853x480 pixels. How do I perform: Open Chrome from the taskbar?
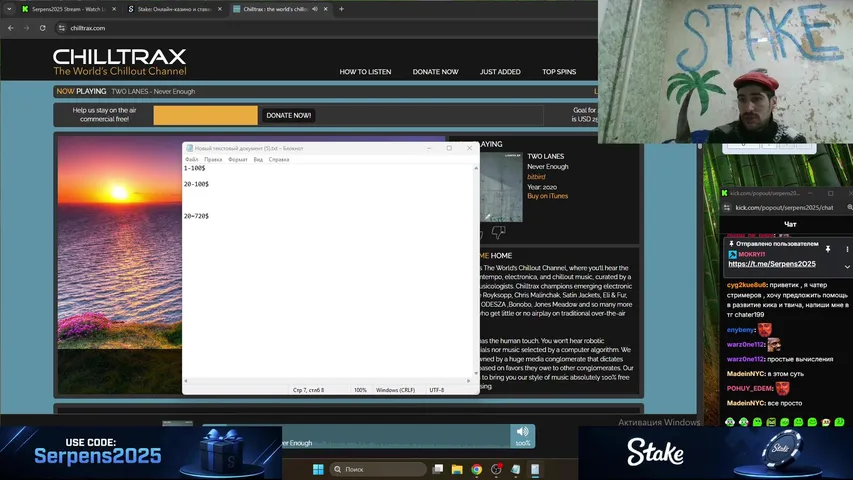[x=477, y=469]
